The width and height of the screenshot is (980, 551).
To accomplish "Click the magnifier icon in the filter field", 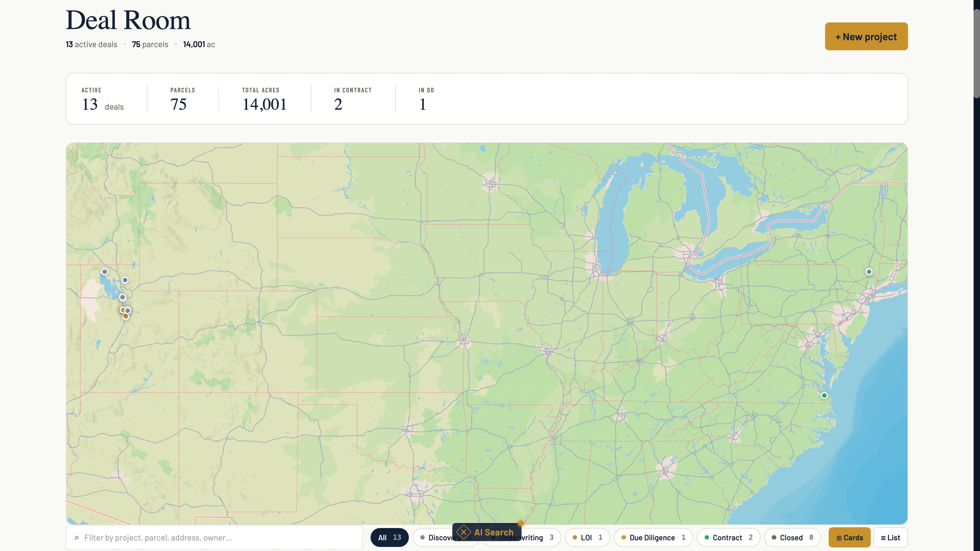I will [x=77, y=538].
